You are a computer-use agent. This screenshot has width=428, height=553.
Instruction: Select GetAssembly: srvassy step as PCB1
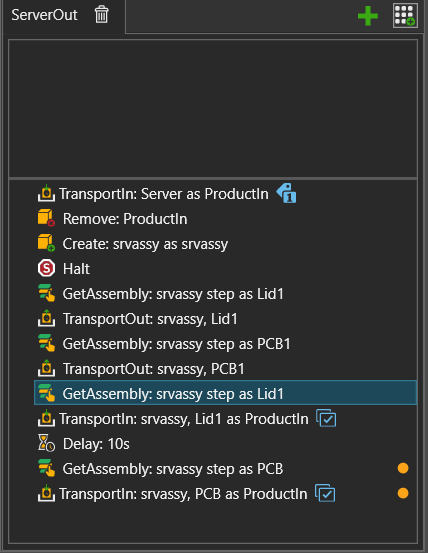(176, 344)
